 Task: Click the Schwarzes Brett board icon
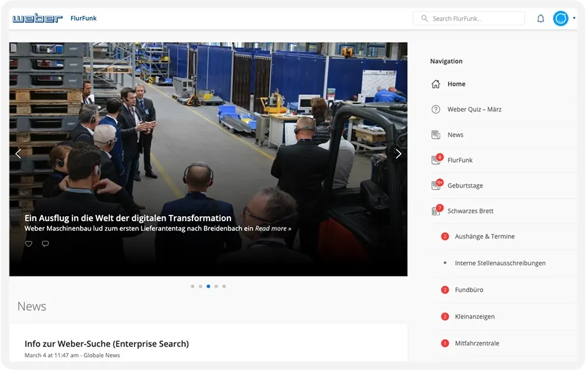(x=436, y=210)
